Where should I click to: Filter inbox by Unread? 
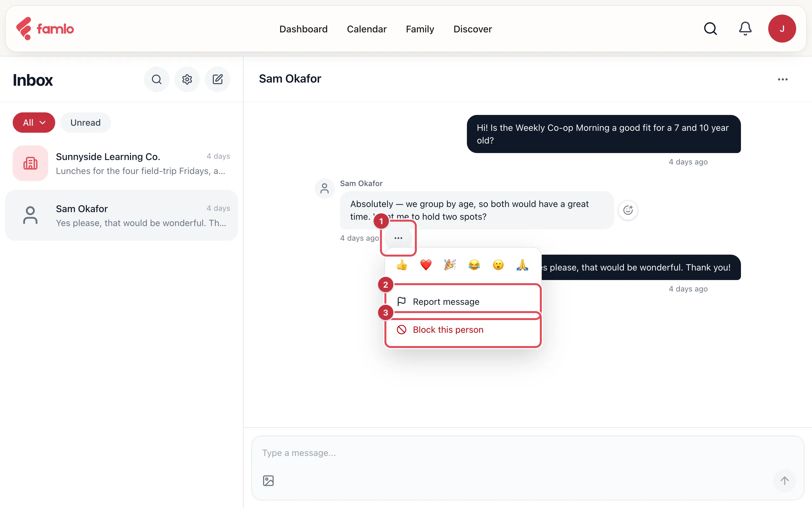86,123
